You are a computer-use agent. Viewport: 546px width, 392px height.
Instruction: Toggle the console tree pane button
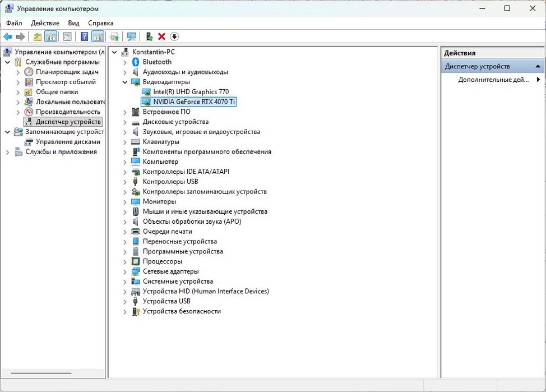[51, 36]
